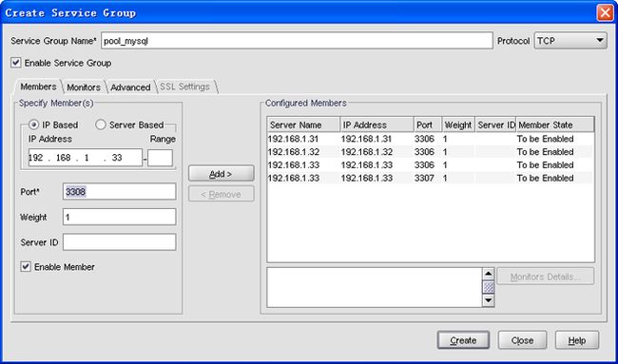Viewport: 618px width, 364px height.
Task: Select member row 192.168.1.32
Action: click(x=430, y=152)
